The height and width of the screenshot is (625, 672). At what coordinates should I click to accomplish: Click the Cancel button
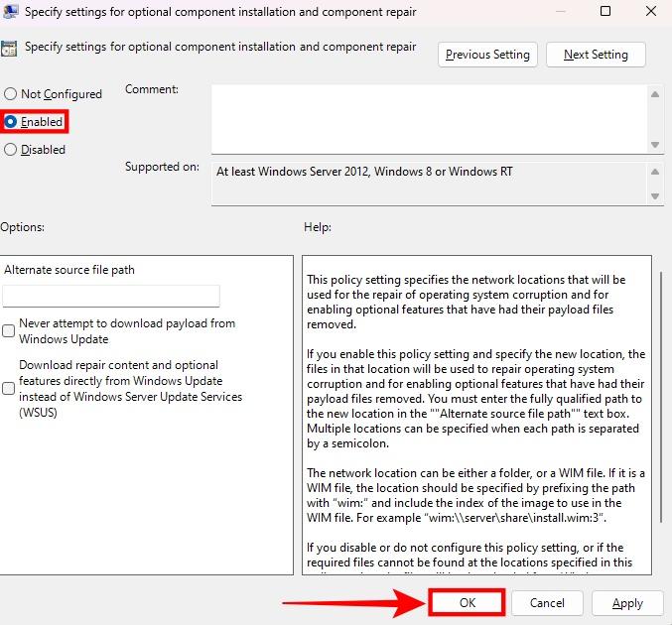click(547, 603)
